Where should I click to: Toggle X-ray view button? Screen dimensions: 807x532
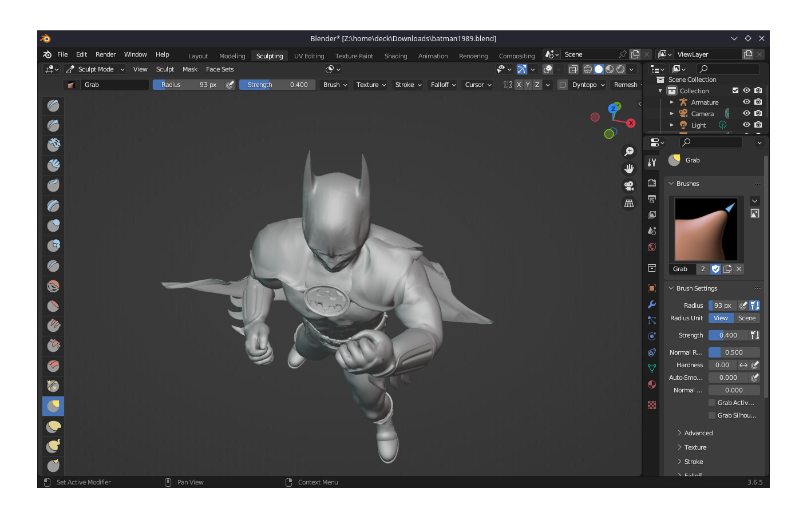point(573,69)
